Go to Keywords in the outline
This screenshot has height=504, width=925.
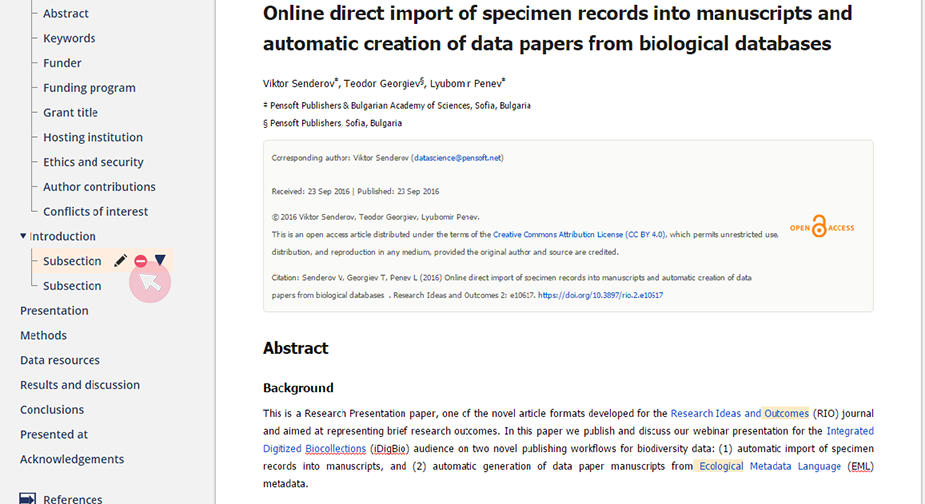pos(69,38)
